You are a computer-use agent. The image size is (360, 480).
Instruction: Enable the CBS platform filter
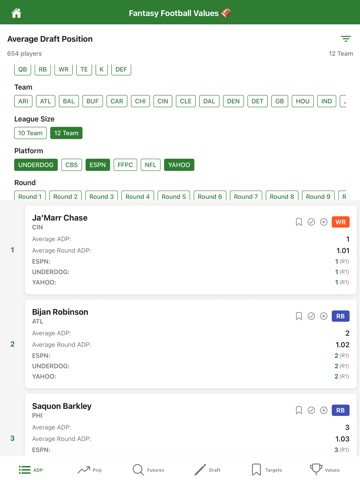(x=71, y=165)
